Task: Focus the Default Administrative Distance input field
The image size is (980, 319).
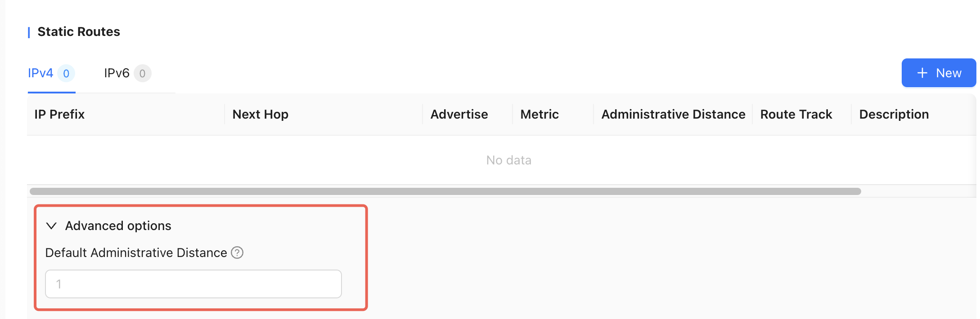Action: [x=193, y=284]
